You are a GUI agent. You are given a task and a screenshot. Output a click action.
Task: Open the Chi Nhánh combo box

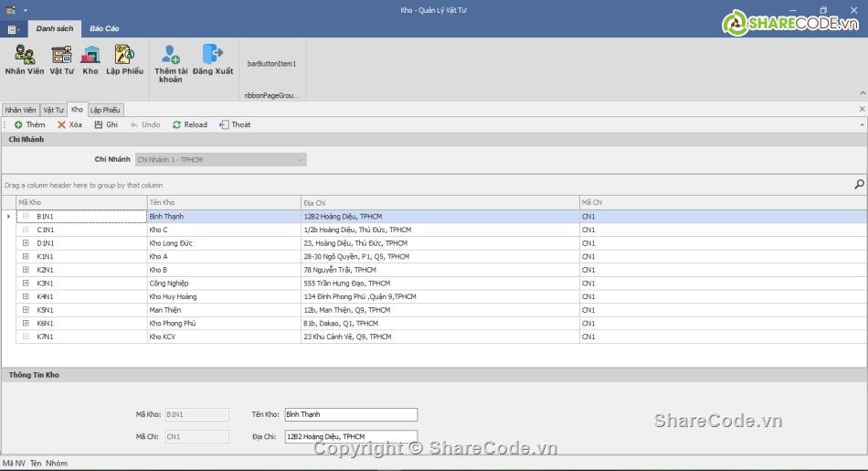tap(220, 159)
